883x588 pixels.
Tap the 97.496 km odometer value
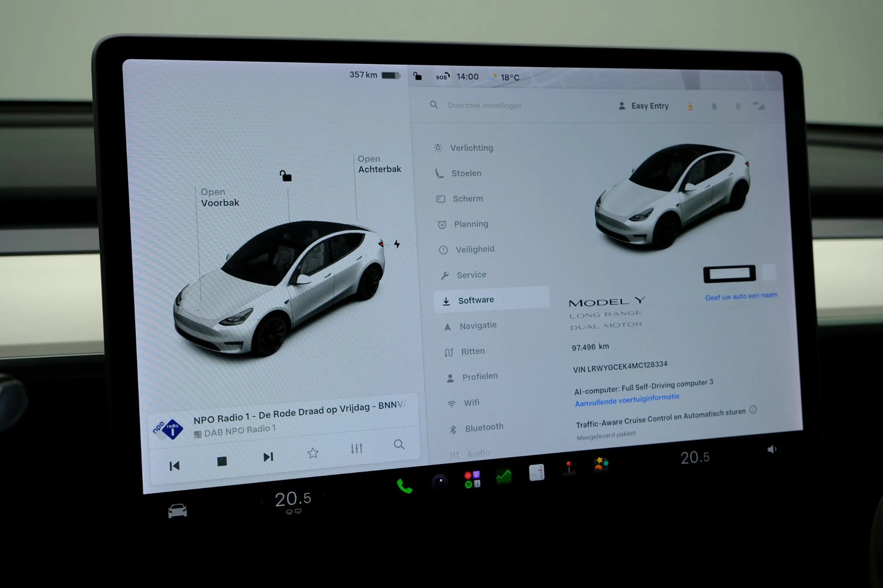click(x=590, y=347)
